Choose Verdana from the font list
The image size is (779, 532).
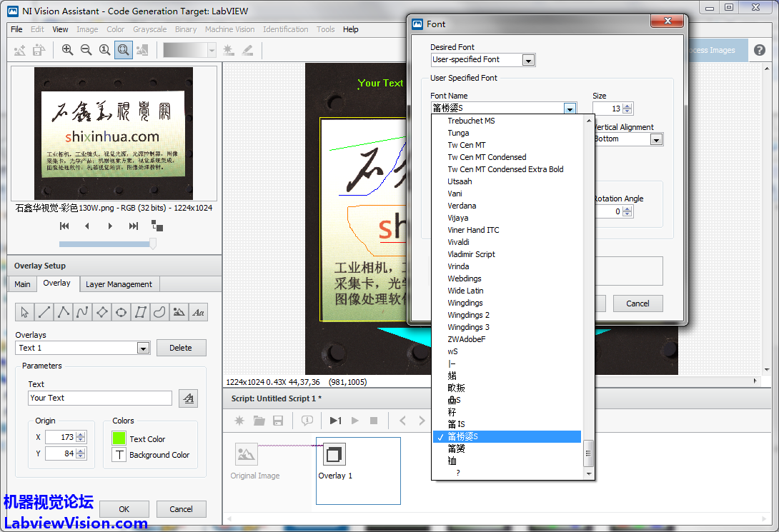coord(462,206)
